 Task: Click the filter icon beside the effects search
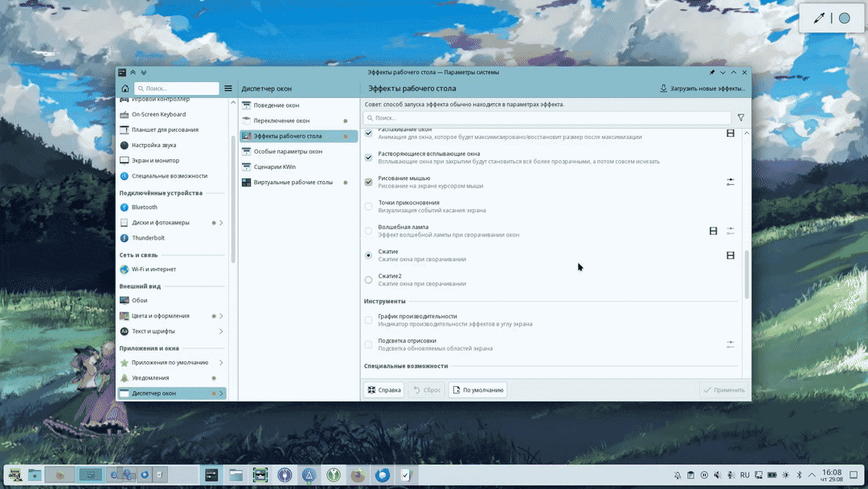(741, 117)
